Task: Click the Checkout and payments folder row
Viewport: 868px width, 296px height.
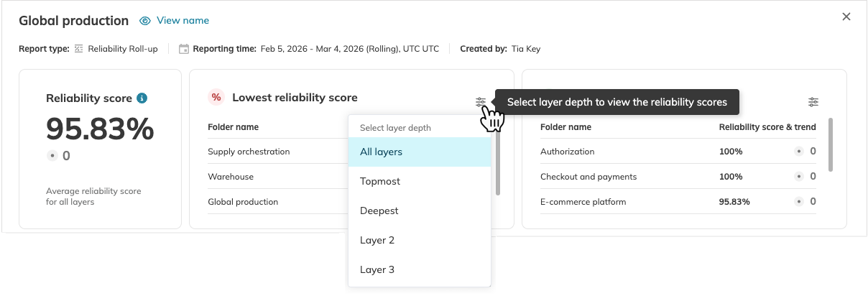Action: pos(678,176)
